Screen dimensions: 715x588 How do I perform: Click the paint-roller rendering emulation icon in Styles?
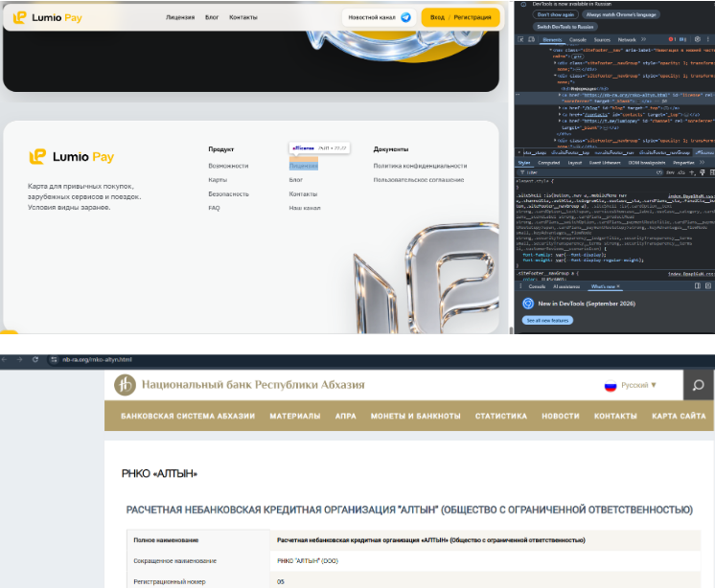(703, 172)
